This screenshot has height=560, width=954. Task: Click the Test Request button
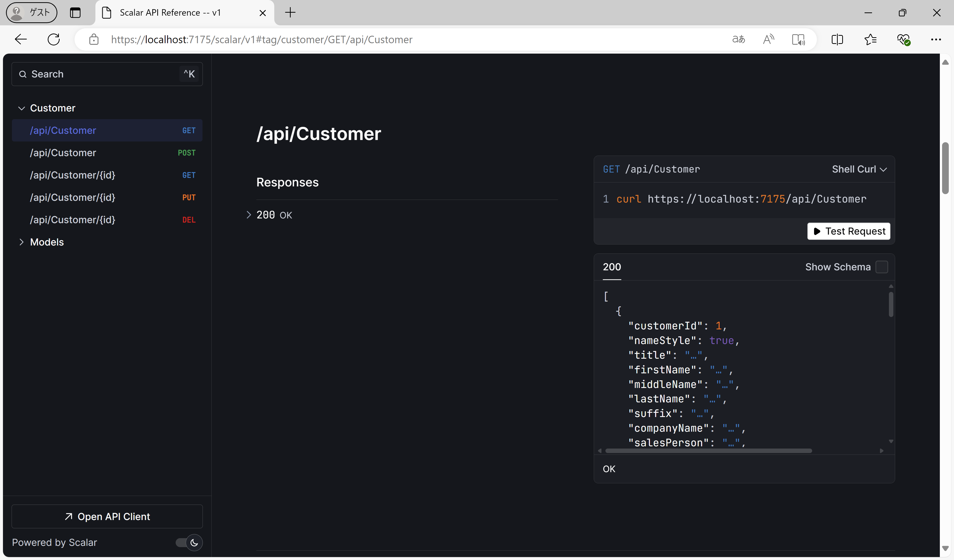pos(849,231)
